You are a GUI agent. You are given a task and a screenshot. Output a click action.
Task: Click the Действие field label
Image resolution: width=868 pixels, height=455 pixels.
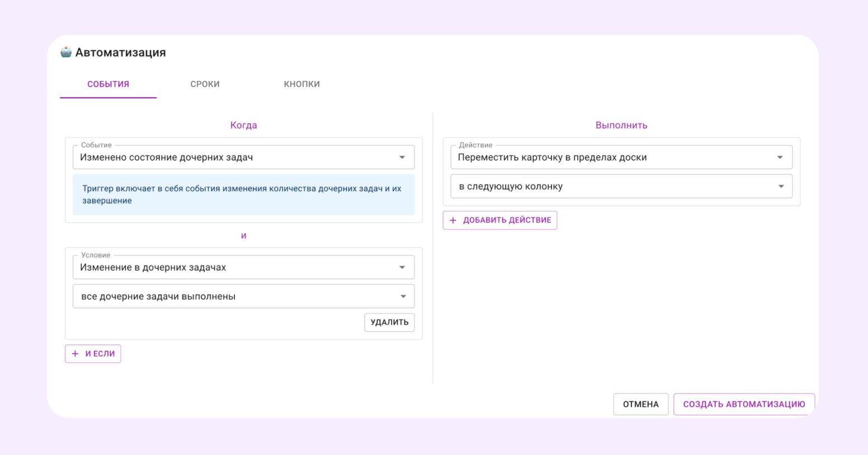coord(475,145)
